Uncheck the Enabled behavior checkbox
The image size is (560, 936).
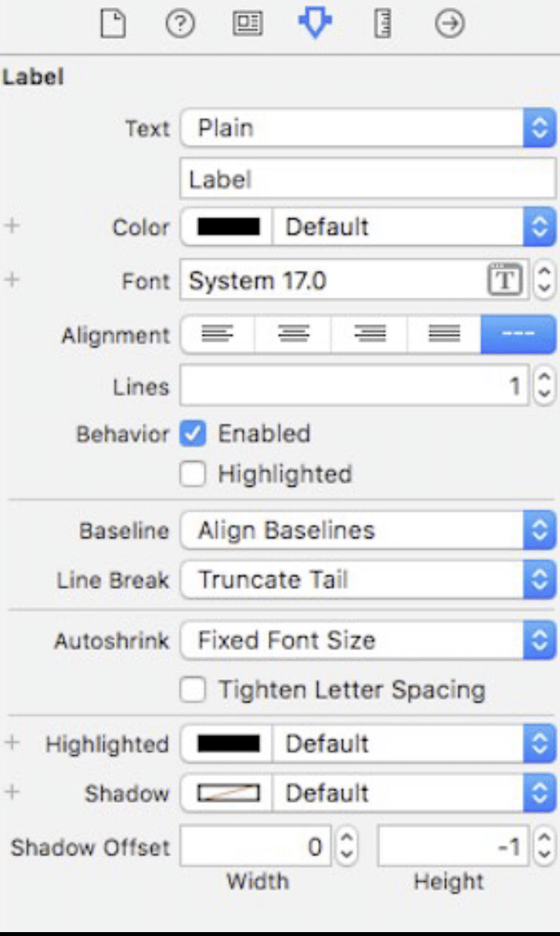[x=193, y=434]
